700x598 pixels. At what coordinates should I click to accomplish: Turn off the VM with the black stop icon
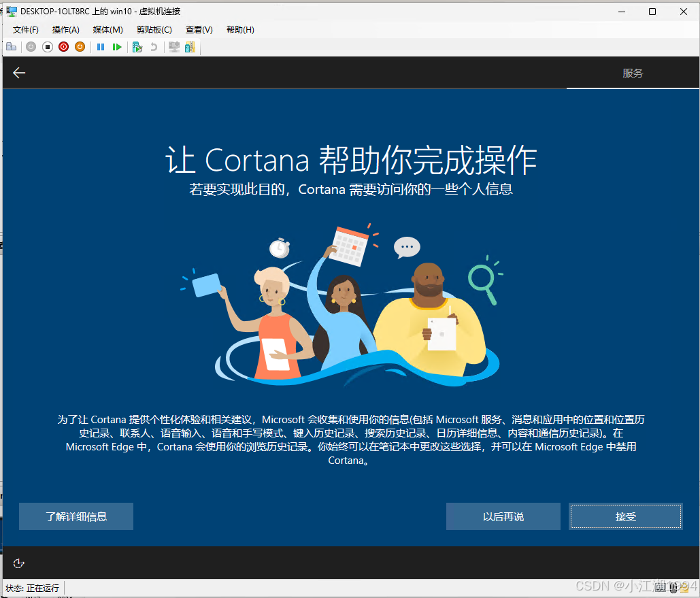(48, 47)
